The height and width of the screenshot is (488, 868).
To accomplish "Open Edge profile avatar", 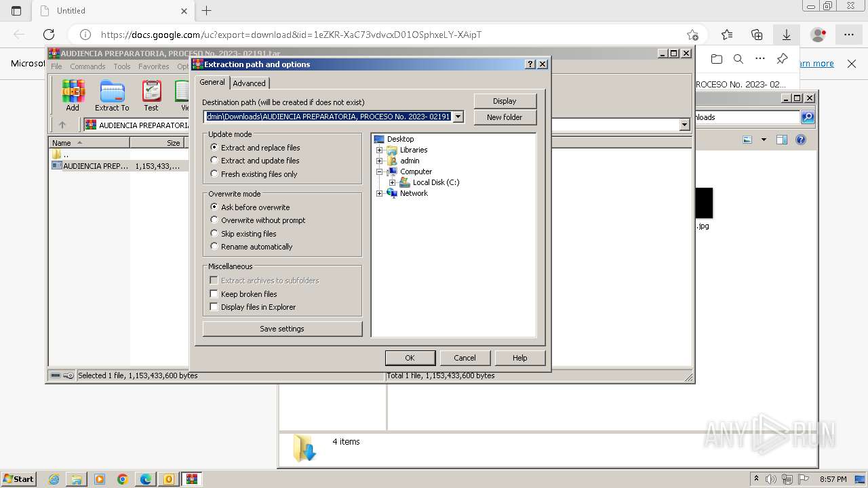I will click(818, 35).
